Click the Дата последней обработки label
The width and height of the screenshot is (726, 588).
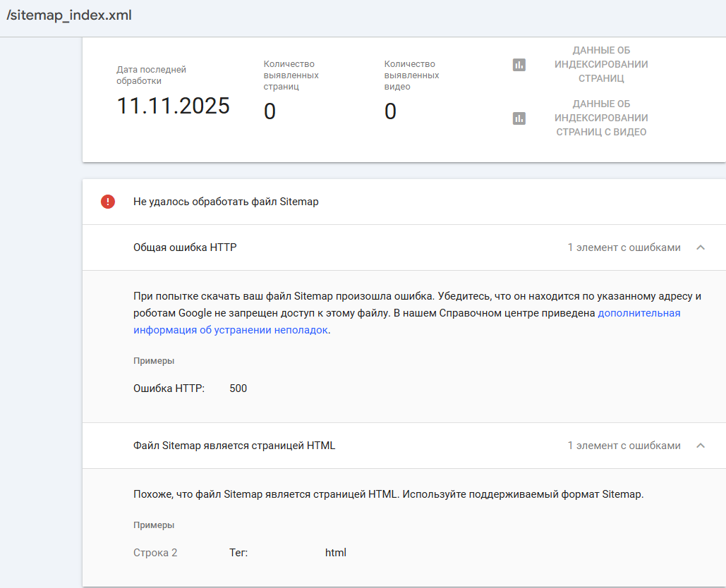point(151,75)
